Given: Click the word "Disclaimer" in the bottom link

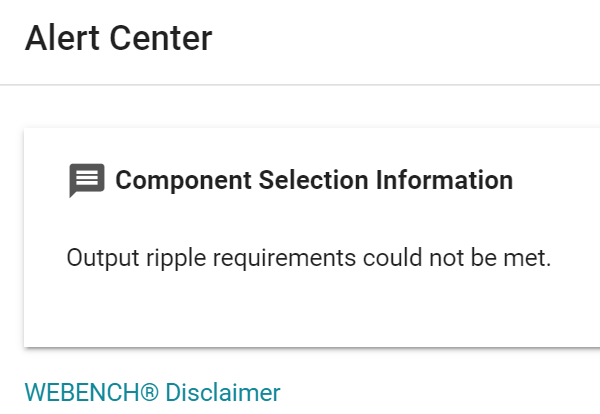Looking at the screenshot, I should 223,393.
